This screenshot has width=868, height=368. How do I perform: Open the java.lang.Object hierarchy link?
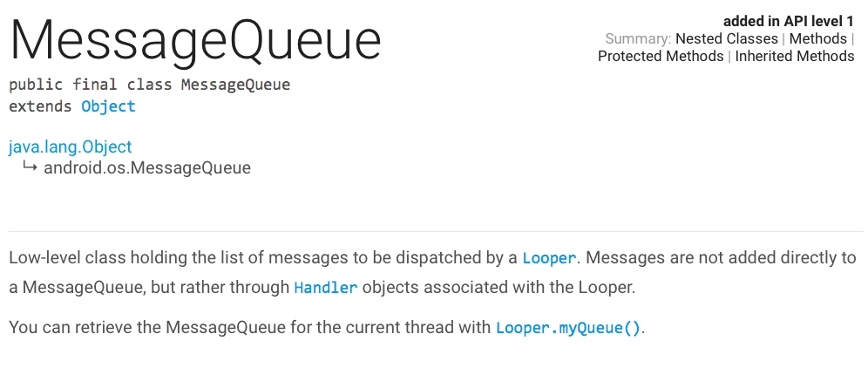(70, 147)
